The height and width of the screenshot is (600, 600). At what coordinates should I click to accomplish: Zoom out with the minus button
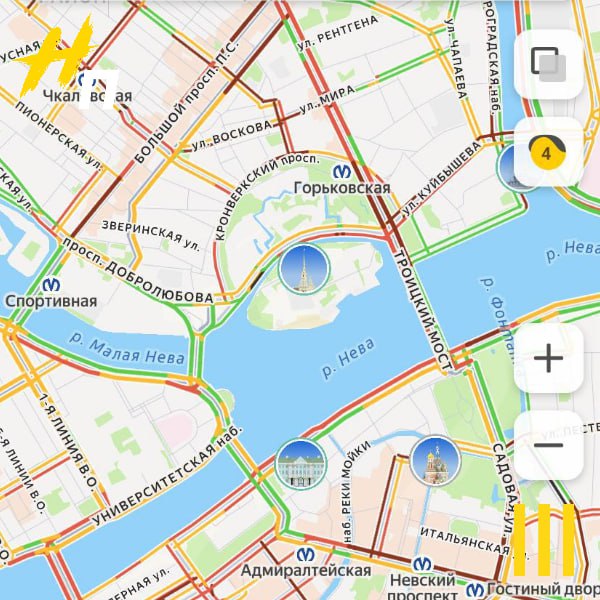click(x=548, y=445)
